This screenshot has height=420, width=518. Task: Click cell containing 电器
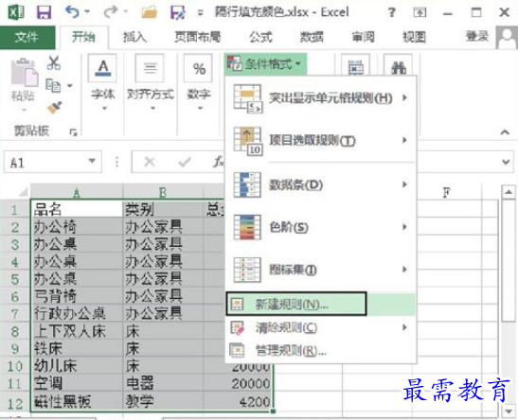163,384
